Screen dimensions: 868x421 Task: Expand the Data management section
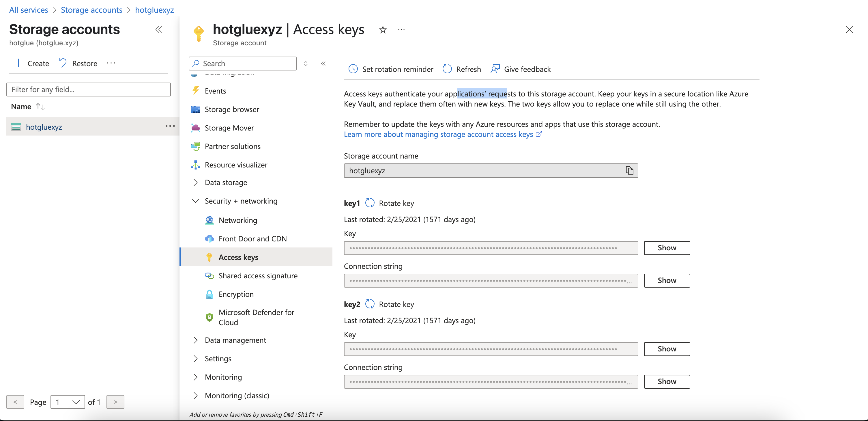pos(195,340)
